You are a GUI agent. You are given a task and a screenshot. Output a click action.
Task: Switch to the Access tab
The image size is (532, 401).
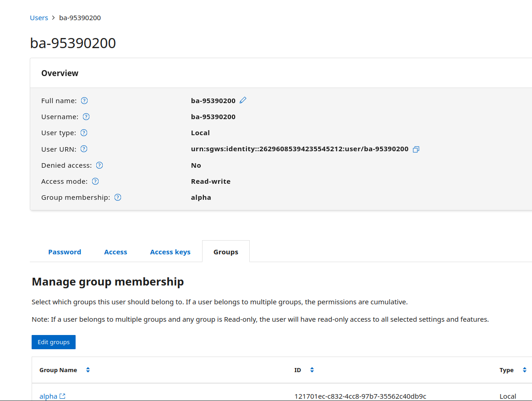115,252
